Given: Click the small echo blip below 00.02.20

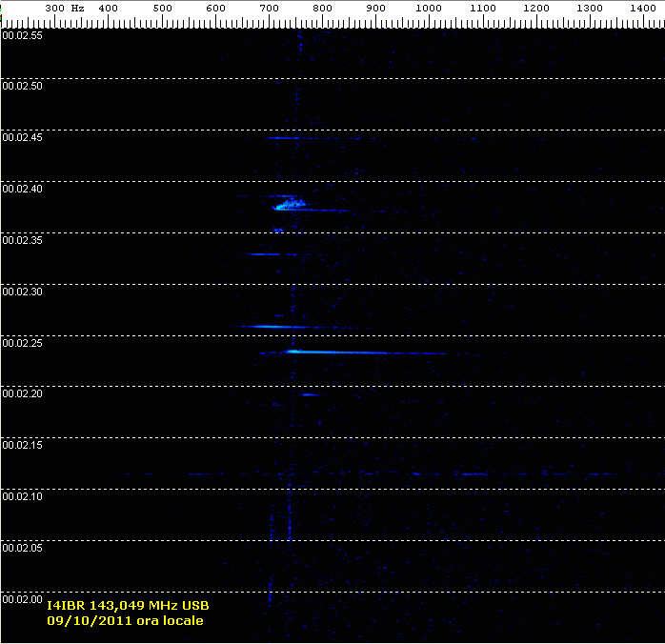Looking at the screenshot, I should [310, 394].
